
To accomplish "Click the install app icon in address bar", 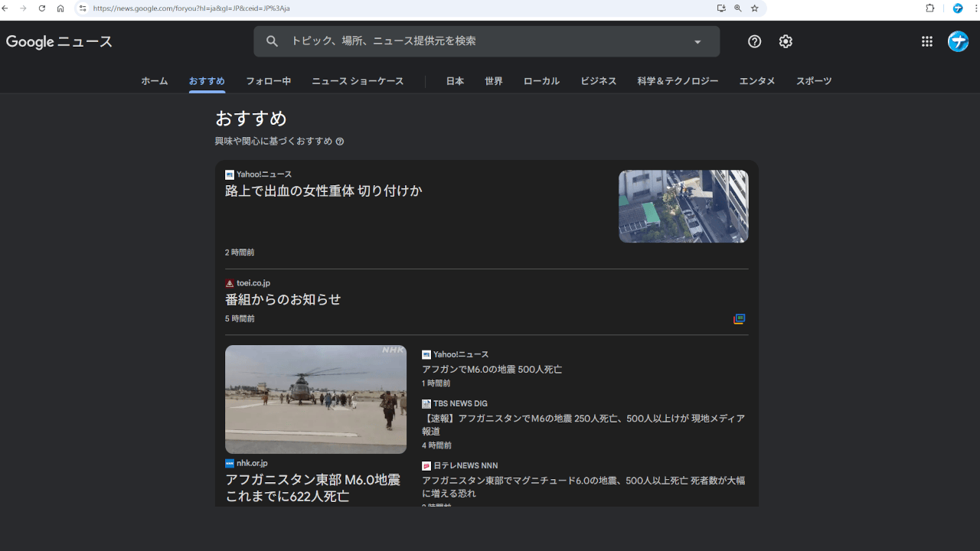I will [721, 8].
